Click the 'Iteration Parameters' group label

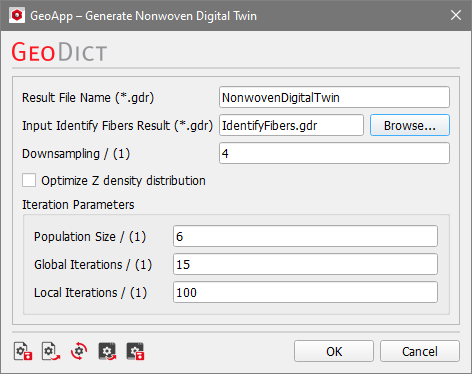click(78, 205)
